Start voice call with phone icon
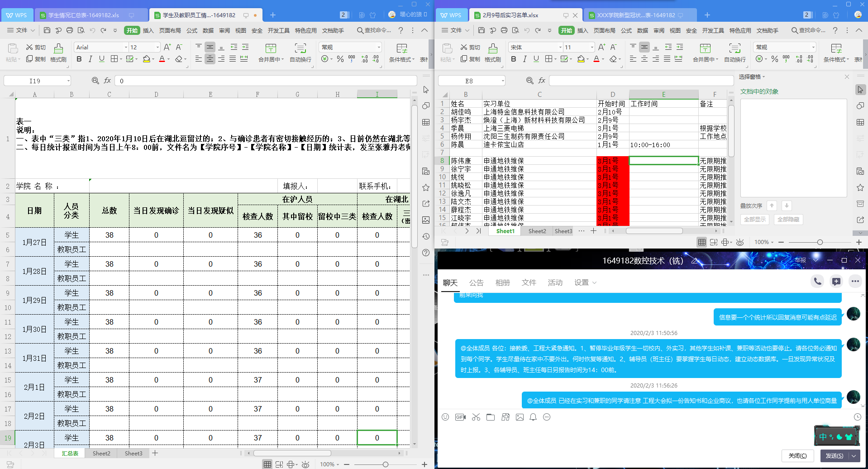 [817, 281]
